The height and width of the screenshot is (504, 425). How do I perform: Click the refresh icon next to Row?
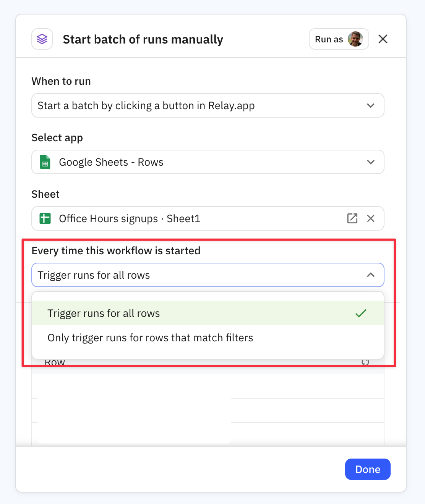pos(365,362)
